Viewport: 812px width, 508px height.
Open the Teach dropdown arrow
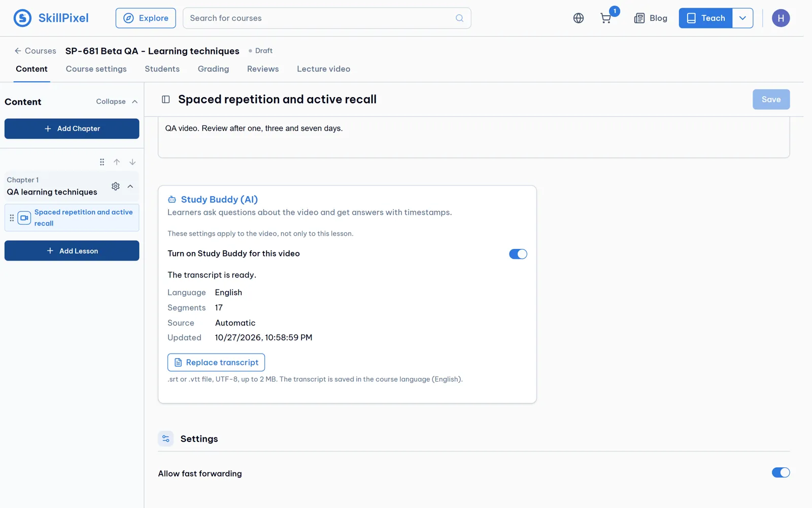pos(742,18)
